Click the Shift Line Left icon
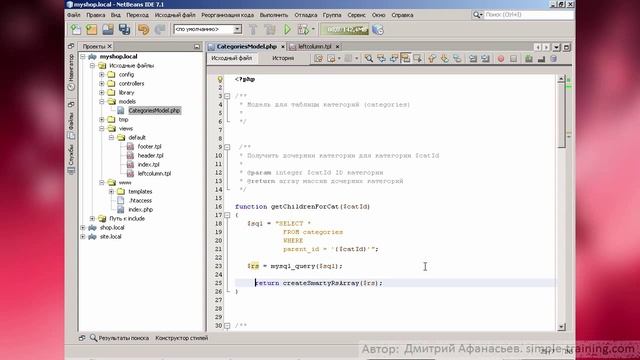The height and width of the screenshot is (360, 640). (x=473, y=59)
